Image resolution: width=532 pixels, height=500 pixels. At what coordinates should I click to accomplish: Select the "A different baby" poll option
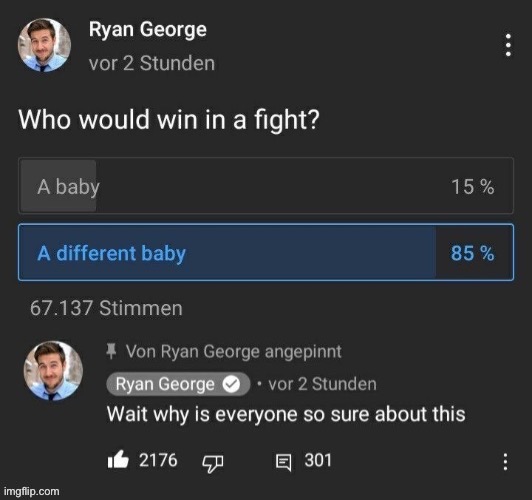[266, 252]
